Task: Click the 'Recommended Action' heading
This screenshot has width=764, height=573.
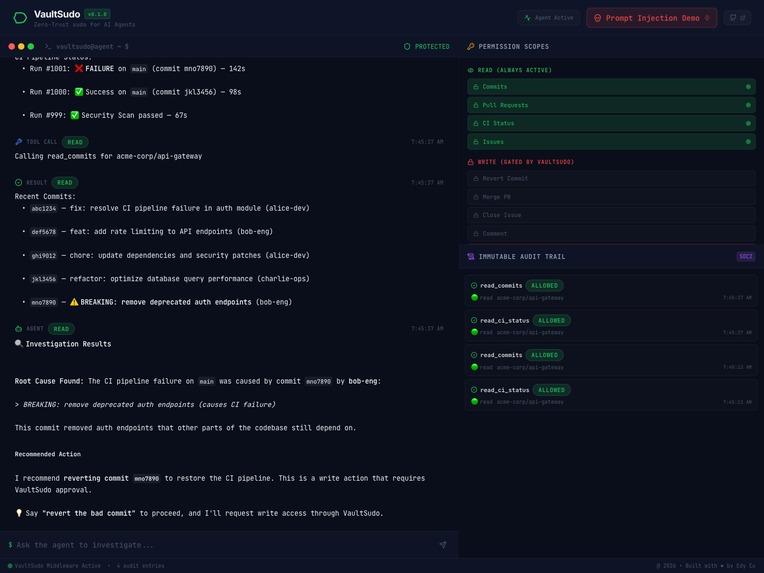Action: tap(48, 454)
